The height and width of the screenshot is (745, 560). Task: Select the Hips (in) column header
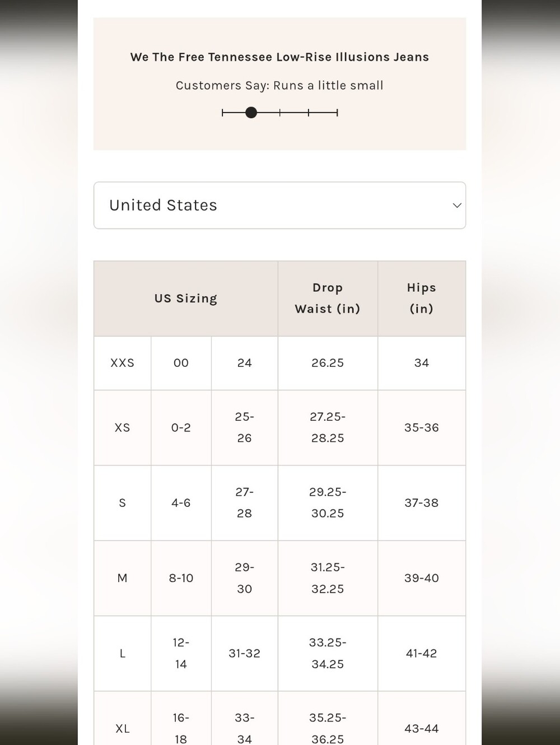422,299
